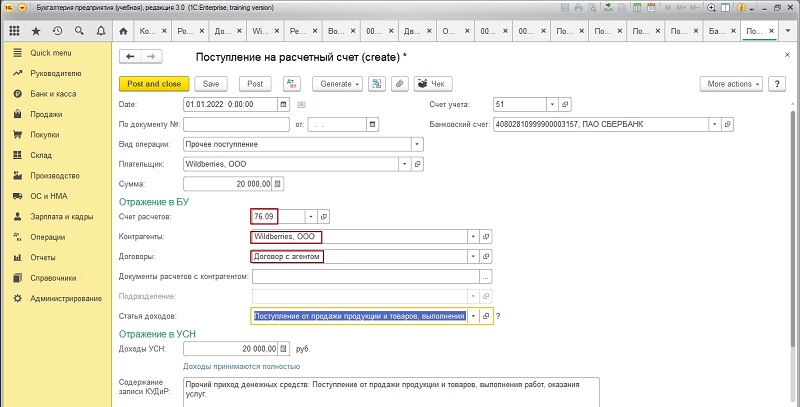Click the Чек button
Screen dimensions: 800x407
tap(433, 84)
